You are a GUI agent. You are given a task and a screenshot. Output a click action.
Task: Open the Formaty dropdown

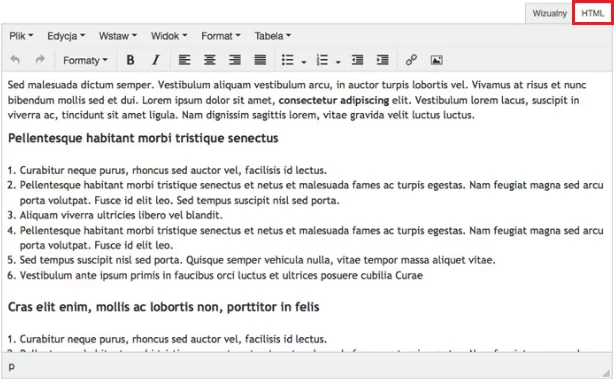(x=85, y=60)
